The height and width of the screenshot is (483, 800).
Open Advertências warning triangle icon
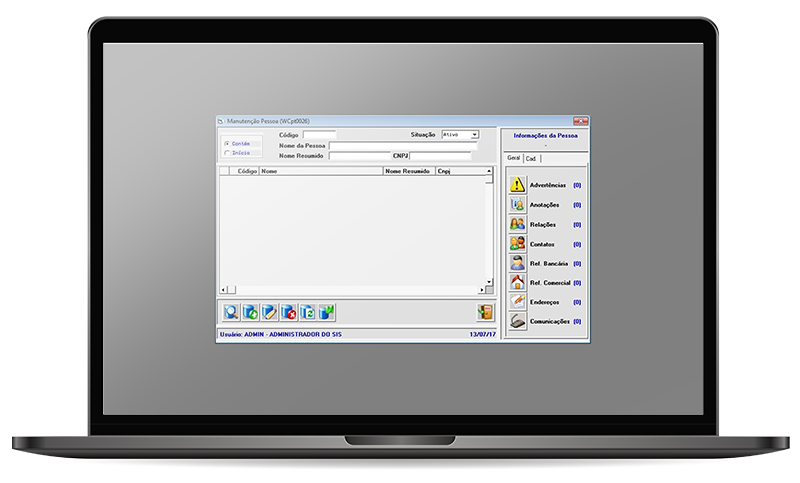click(x=517, y=185)
